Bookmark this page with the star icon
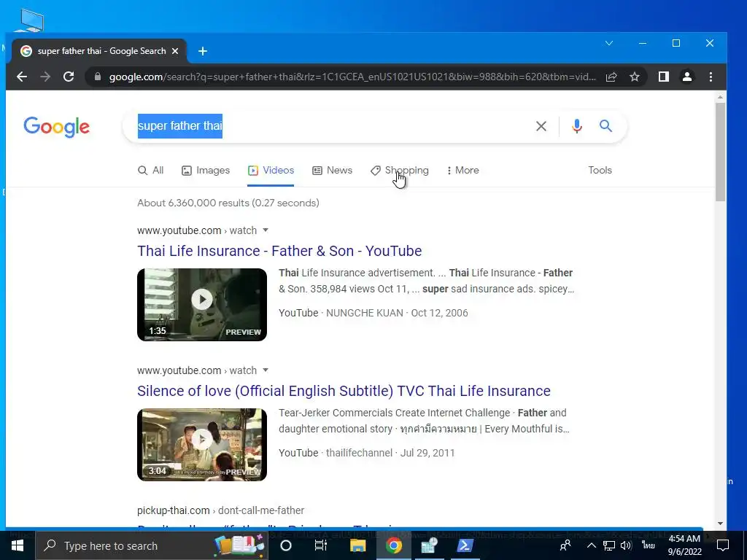This screenshot has width=747, height=560. (635, 77)
